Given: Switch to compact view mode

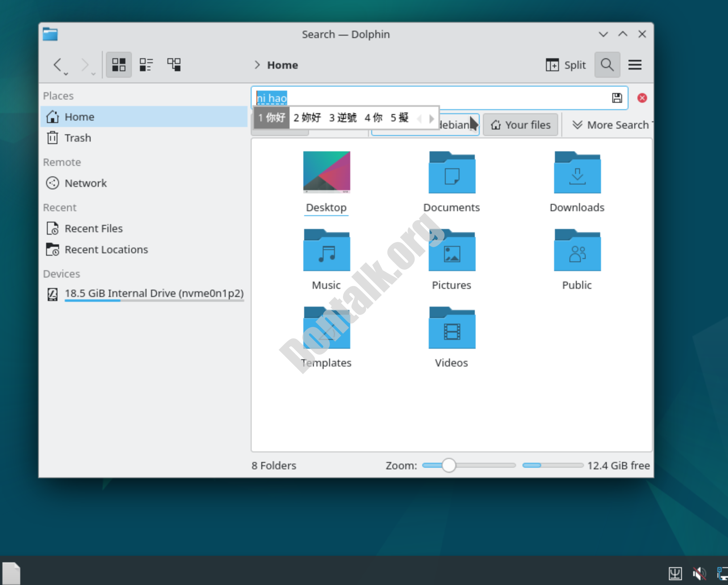Looking at the screenshot, I should tap(146, 64).
